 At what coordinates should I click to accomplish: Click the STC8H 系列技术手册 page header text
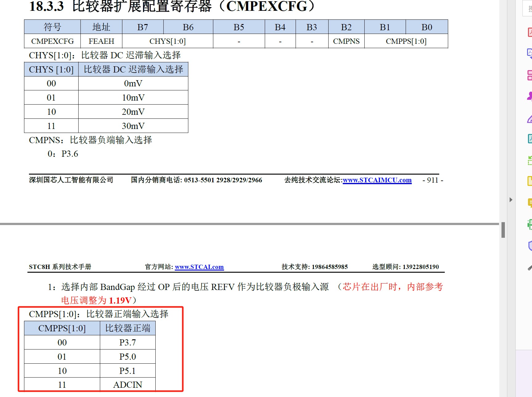tap(60, 267)
